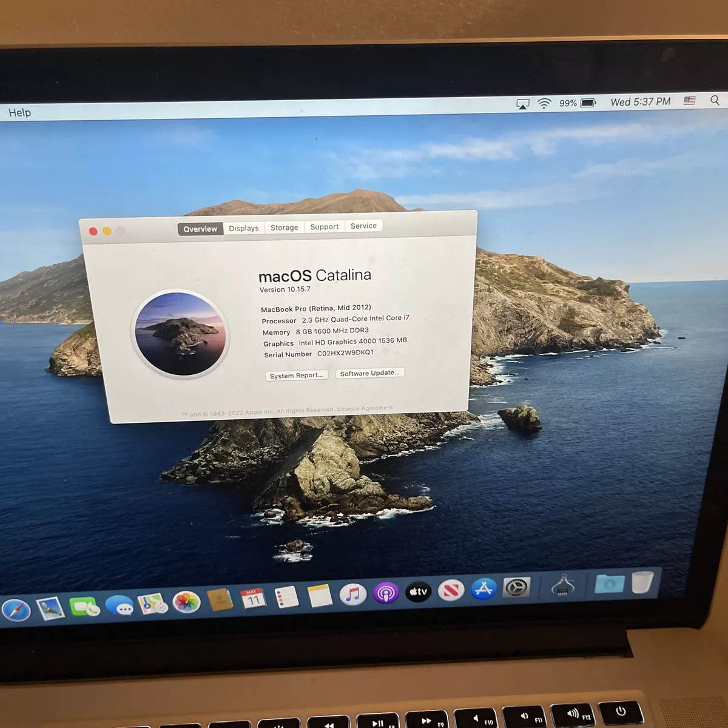The width and height of the screenshot is (728, 728).
Task: Click the Wed 5:37 PM clock
Action: [641, 101]
